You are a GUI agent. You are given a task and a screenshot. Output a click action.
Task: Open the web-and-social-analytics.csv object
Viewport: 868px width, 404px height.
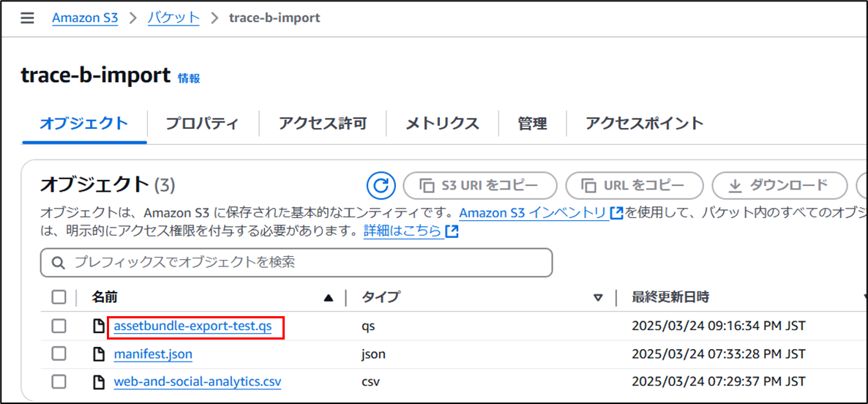[197, 381]
